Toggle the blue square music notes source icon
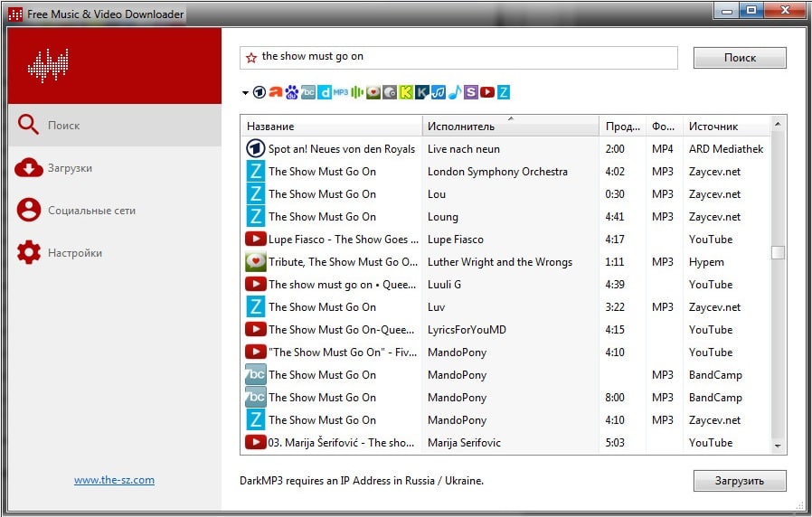The width and height of the screenshot is (812, 517). (439, 92)
